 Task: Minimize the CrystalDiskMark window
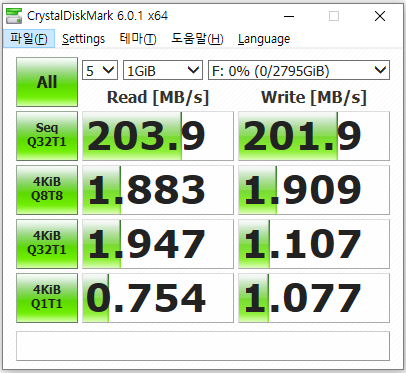pos(289,16)
